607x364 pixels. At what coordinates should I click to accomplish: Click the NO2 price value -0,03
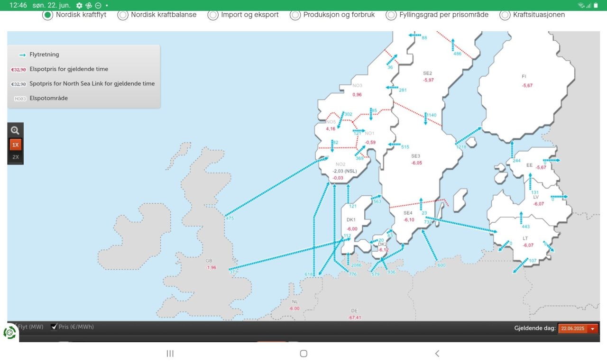[338, 178]
